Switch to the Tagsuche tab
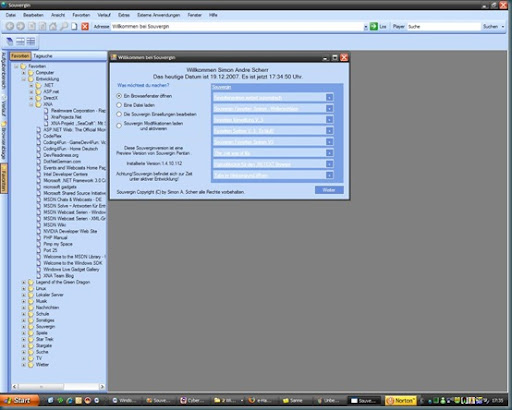Screen dimensions: 512x410 (x=42, y=56)
